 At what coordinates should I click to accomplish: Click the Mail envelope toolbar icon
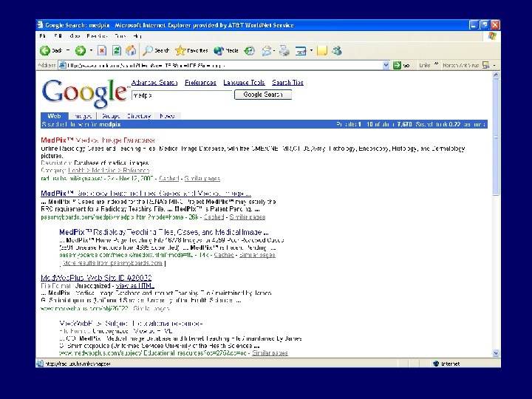point(267,50)
